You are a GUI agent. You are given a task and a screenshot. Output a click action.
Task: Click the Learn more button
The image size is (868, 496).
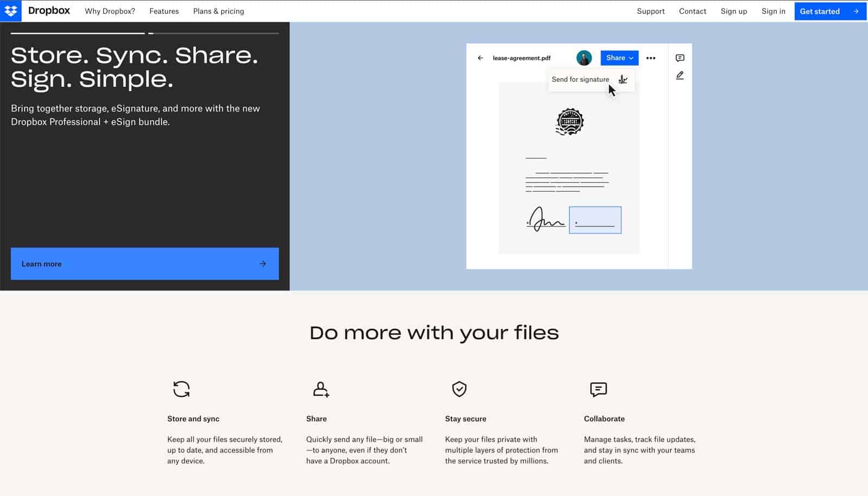(x=145, y=264)
